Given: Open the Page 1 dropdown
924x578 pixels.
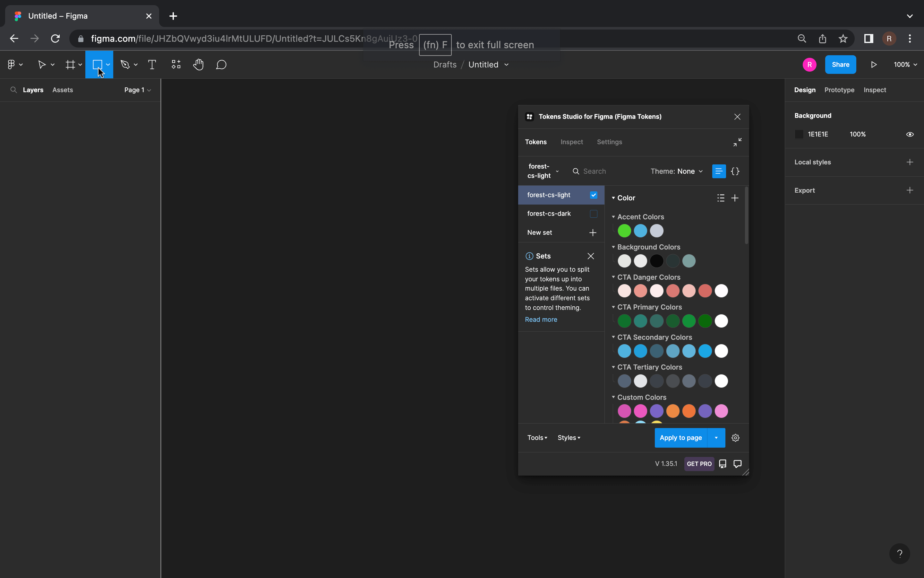Looking at the screenshot, I should (x=137, y=90).
